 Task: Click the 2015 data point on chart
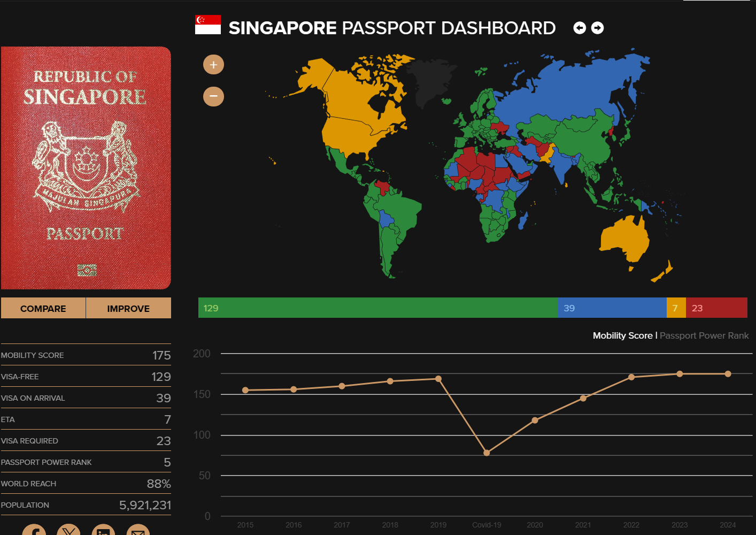245,390
